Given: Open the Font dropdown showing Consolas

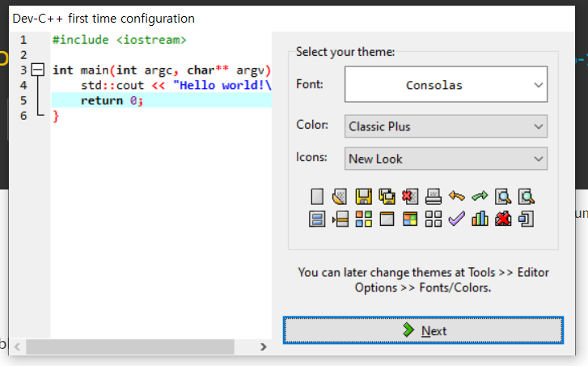Looking at the screenshot, I should 446,84.
